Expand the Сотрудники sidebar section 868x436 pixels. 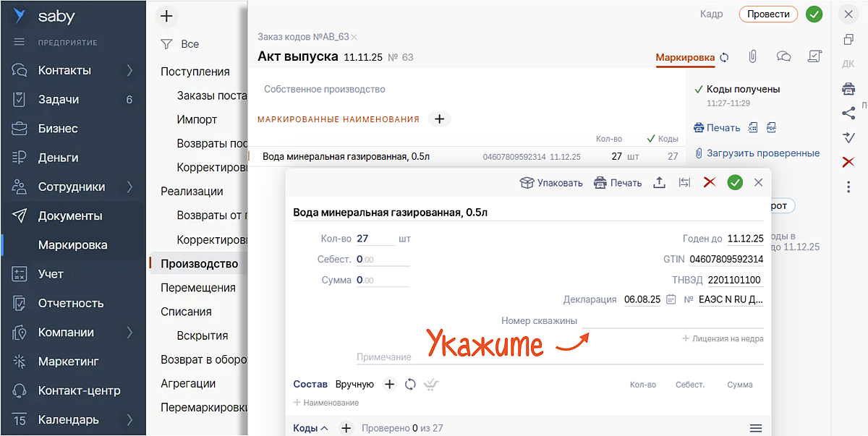129,187
